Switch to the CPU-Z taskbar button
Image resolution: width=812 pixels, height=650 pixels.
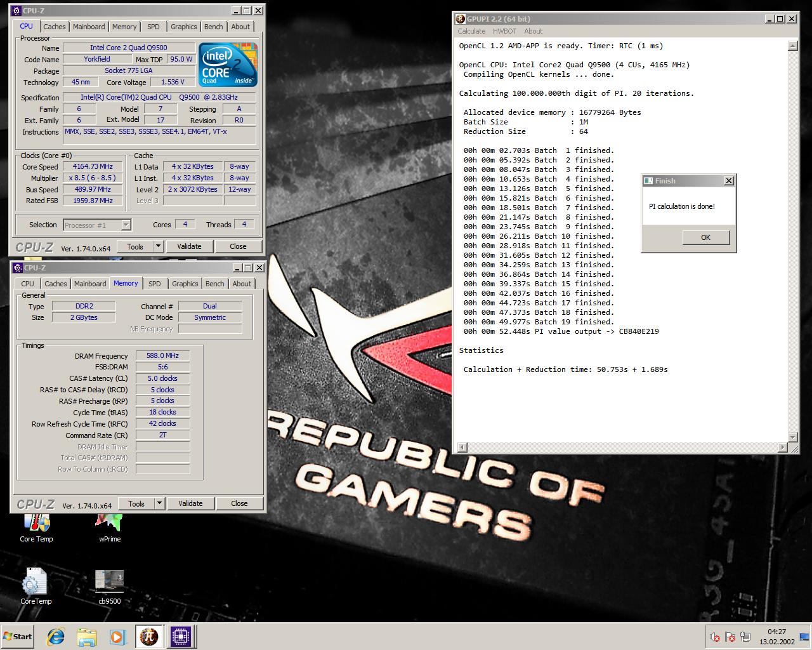180,637
